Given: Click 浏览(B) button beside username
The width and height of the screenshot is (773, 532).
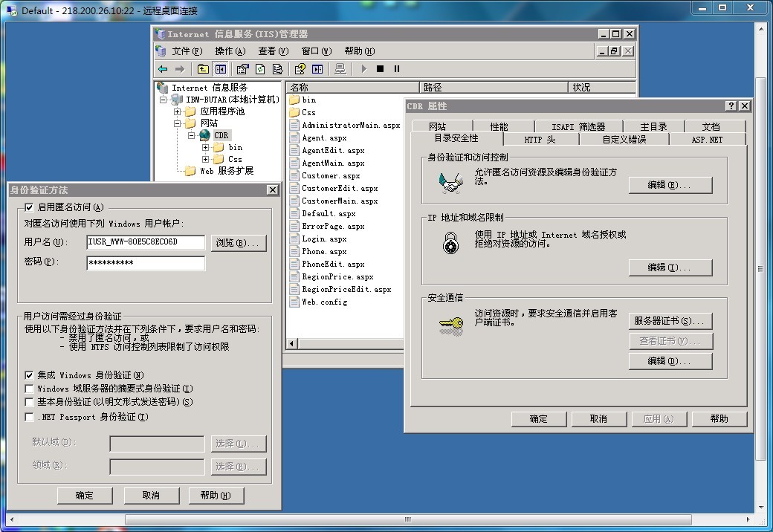Looking at the screenshot, I should (239, 243).
